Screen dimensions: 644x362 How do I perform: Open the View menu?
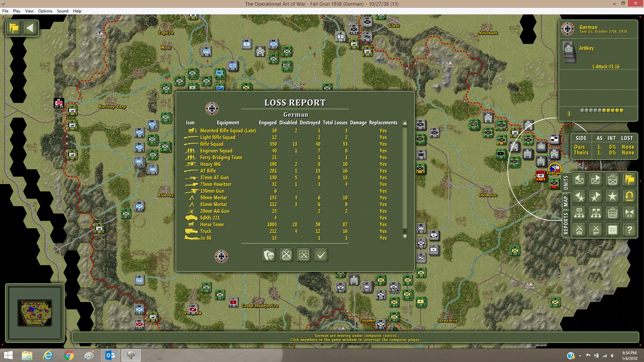pyautogui.click(x=29, y=11)
